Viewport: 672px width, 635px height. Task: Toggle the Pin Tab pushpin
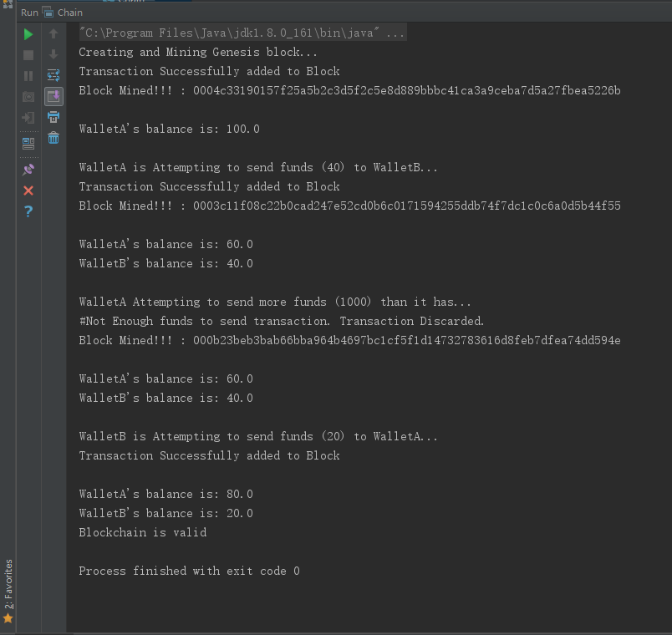[28, 169]
